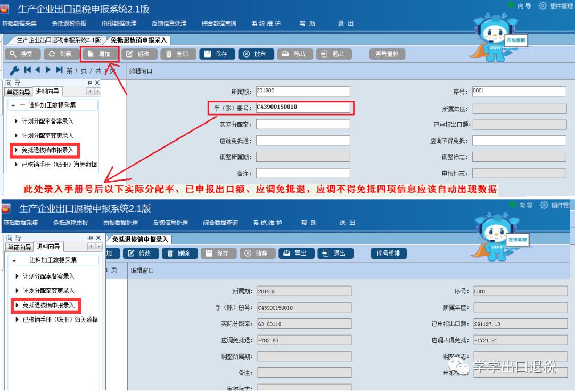This screenshot has height=392, width=575.
Task: Focus the 手（账）册号 field containing C43900150010
Action: tap(303, 108)
